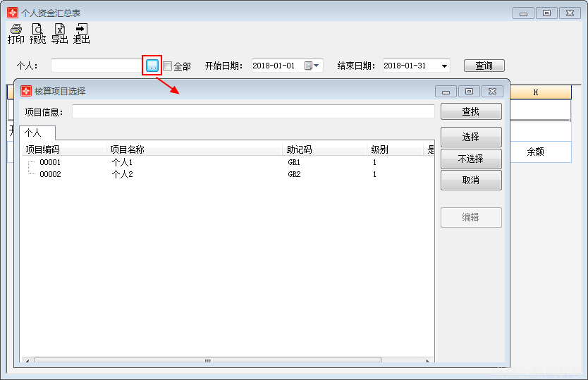The image size is (588, 380).
Task: Open the calendar picker for 开始日期
Action: [x=311, y=66]
